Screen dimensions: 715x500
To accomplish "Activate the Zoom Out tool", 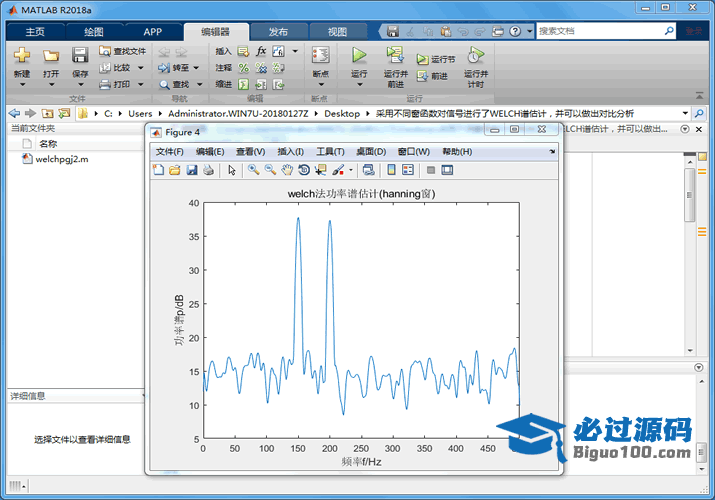I will [x=270, y=170].
